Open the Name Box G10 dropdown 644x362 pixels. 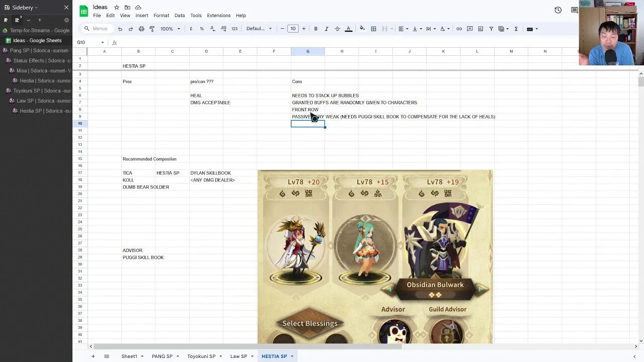pos(103,42)
